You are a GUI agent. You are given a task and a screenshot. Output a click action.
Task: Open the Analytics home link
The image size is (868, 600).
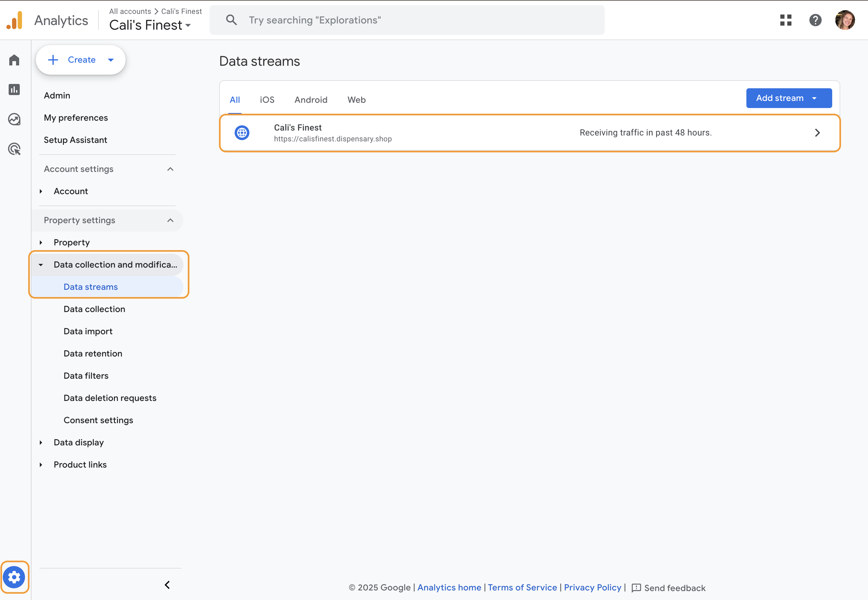point(449,587)
